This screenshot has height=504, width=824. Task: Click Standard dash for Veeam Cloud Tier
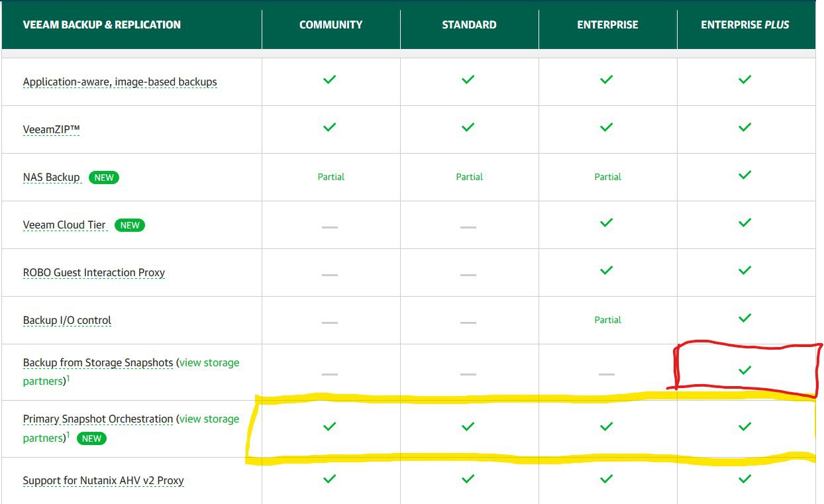point(468,227)
